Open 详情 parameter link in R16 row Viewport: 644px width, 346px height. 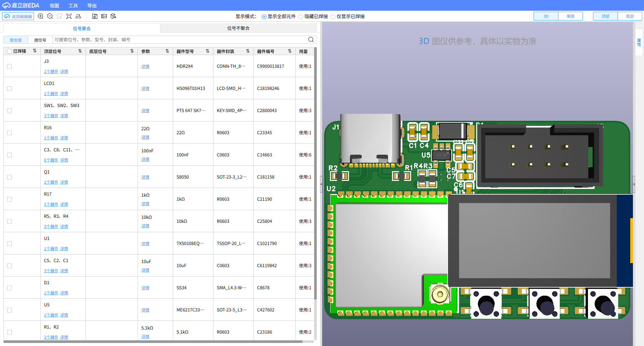(x=145, y=137)
